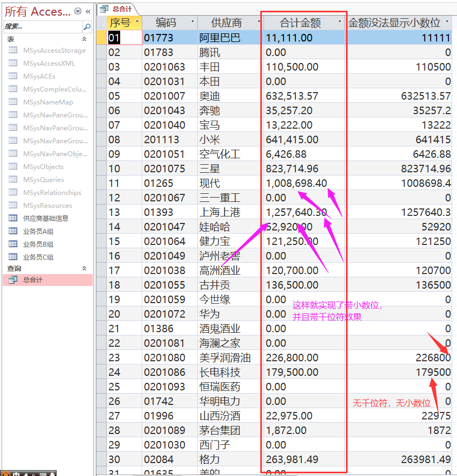457x476 pixels.
Task: Collapse the 查询 group
Action: click(84, 268)
